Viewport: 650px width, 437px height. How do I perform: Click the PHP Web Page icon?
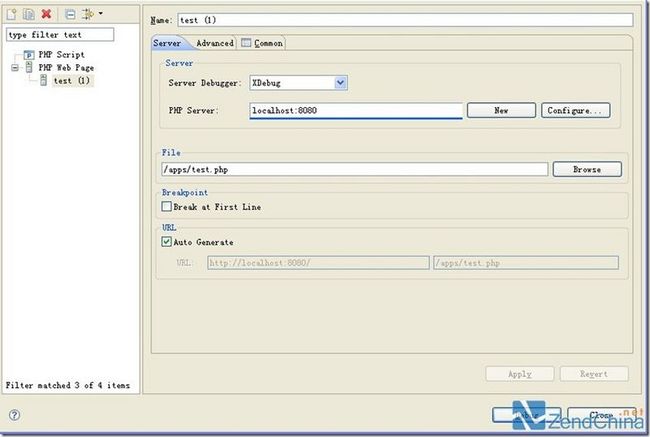[x=29, y=67]
